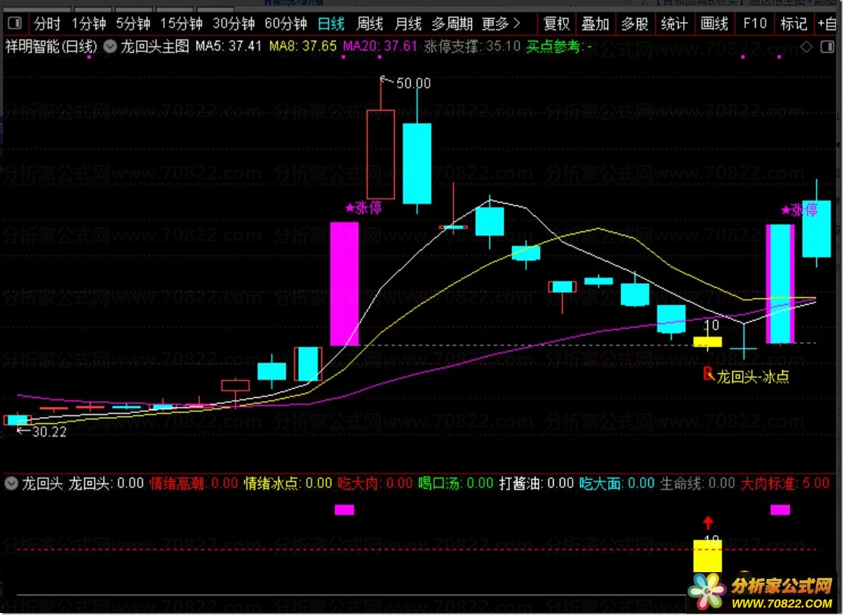Screen dimensions: 845x616
Task: Switch to 分时 intraday view
Action: click(47, 23)
